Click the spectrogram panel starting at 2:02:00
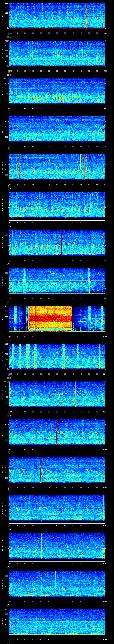This screenshot has height=644, width=114. [x=57, y=54]
